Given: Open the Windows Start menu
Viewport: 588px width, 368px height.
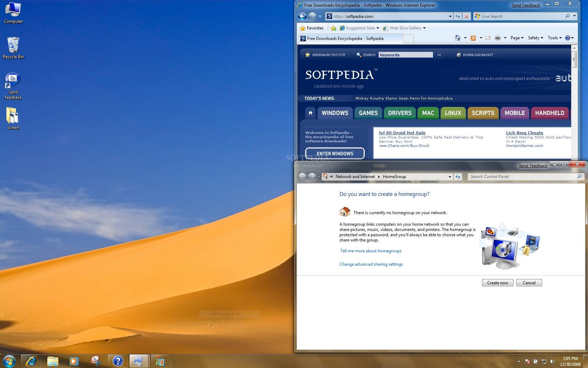Looking at the screenshot, I should 9,361.
